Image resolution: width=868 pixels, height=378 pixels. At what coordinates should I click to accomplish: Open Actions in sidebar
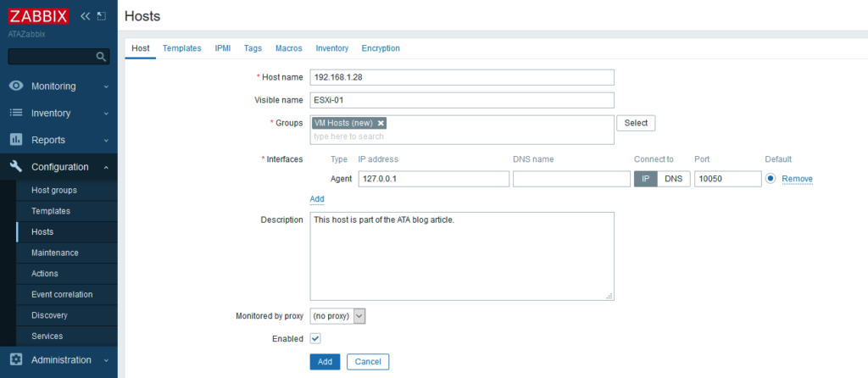[x=67, y=274]
